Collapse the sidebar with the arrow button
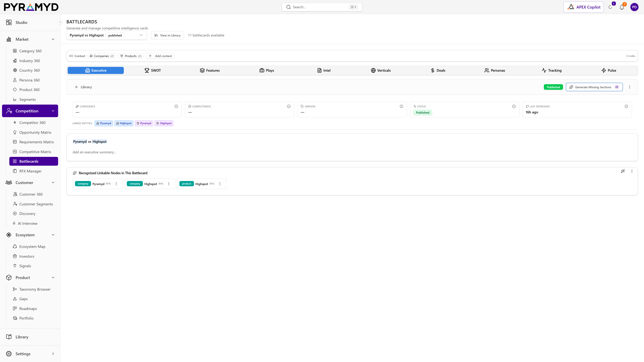The height and width of the screenshot is (362, 644). point(60,22)
